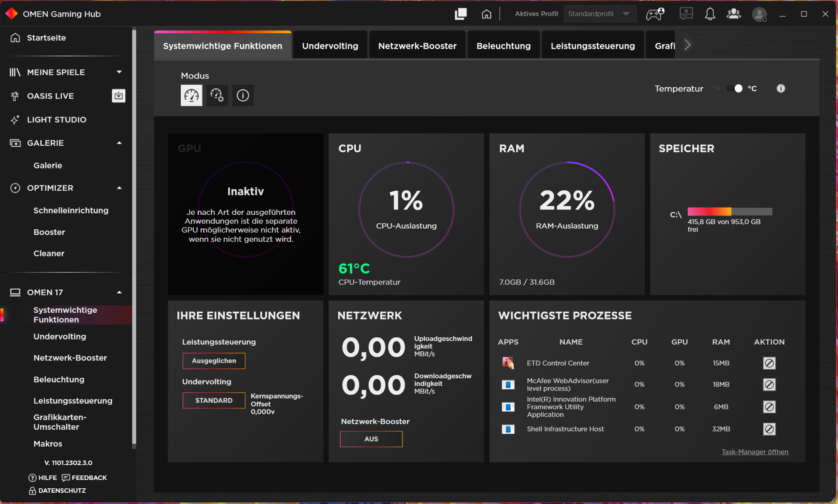Viewport: 838px width, 504px height.
Task: Click the Ausgeglichen power mode button
Action: [214, 361]
